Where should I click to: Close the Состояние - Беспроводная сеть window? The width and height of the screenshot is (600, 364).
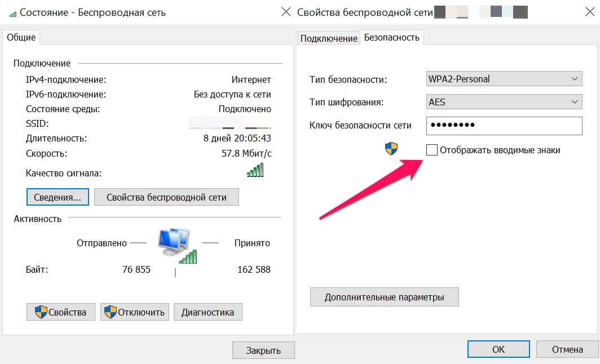286,12
